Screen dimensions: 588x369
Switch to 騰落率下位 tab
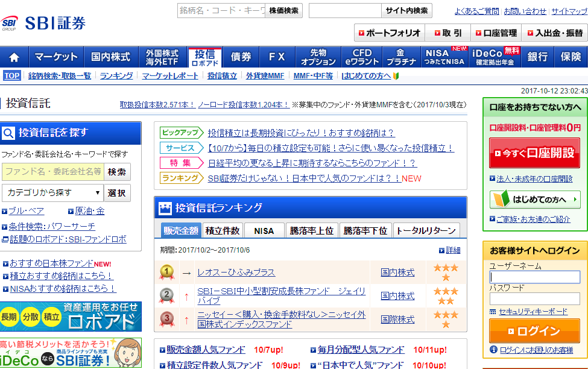coord(365,230)
